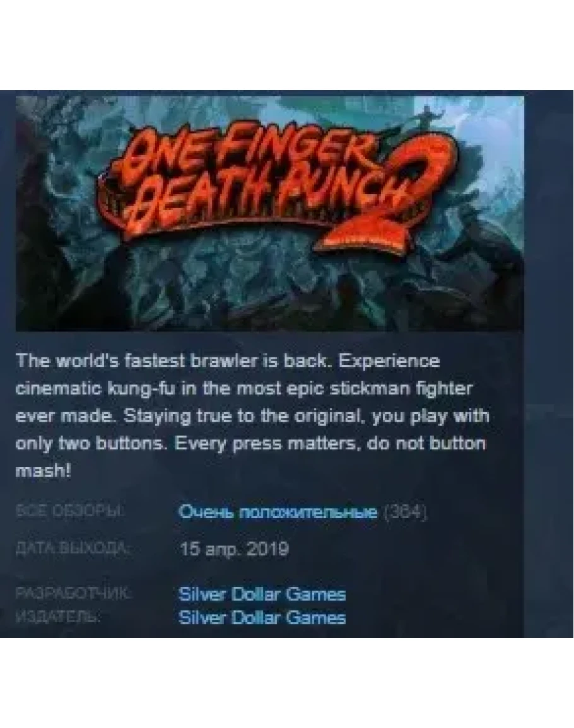Click the phrase 'only two buttons' in the description
Image resolution: width=574 pixels, height=728 pixels.
coord(91,444)
